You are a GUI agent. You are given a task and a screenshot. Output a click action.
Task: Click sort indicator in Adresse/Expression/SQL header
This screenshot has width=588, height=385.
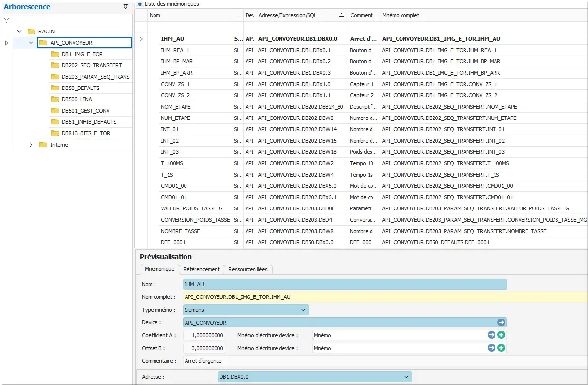coord(341,15)
